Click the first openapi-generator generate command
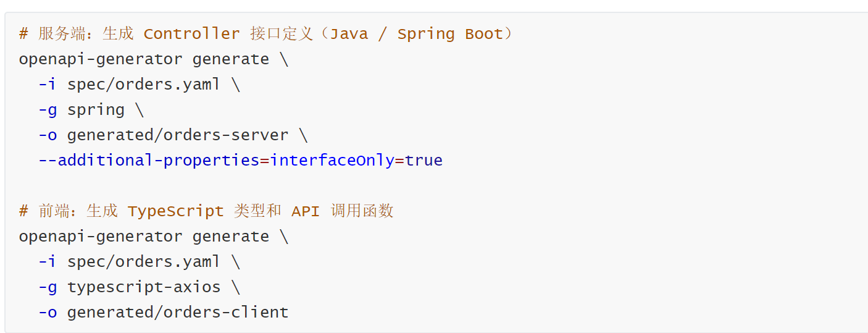The height and width of the screenshot is (333, 868). pos(144,59)
